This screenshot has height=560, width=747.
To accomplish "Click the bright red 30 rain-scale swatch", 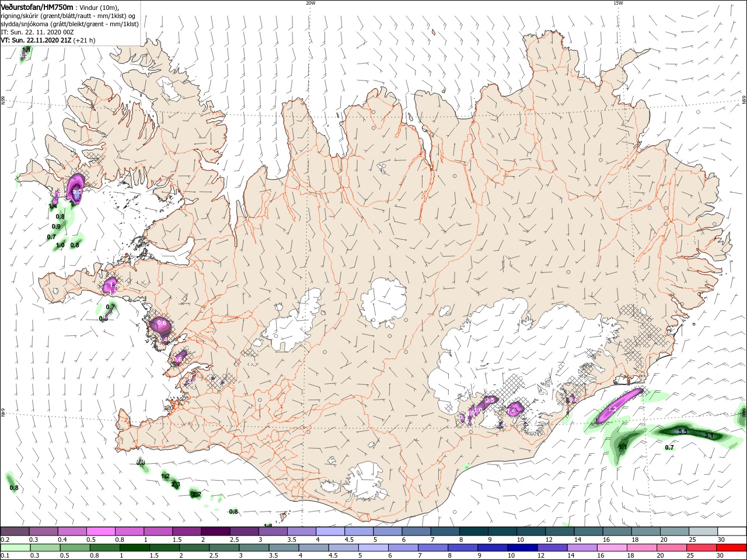I will pos(732,548).
